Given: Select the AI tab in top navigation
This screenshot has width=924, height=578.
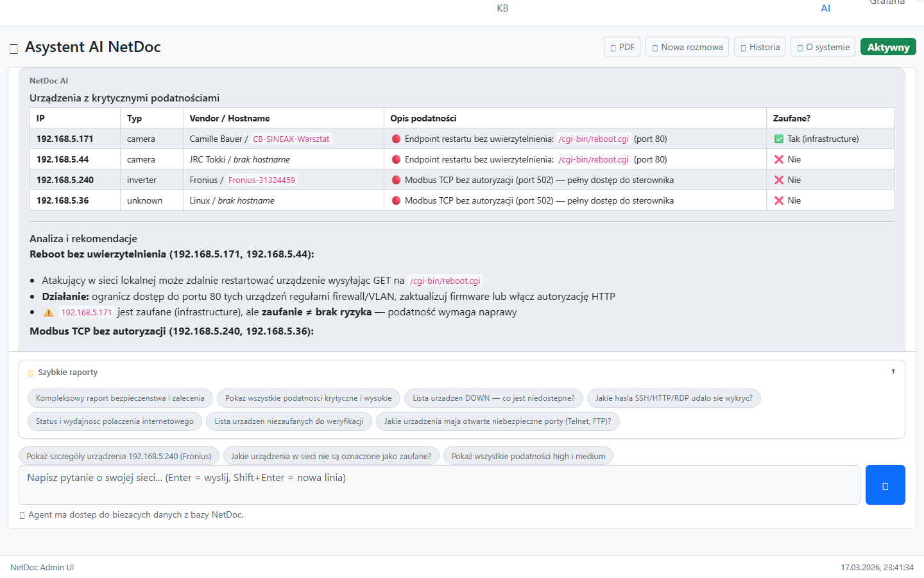Looking at the screenshot, I should [x=825, y=8].
